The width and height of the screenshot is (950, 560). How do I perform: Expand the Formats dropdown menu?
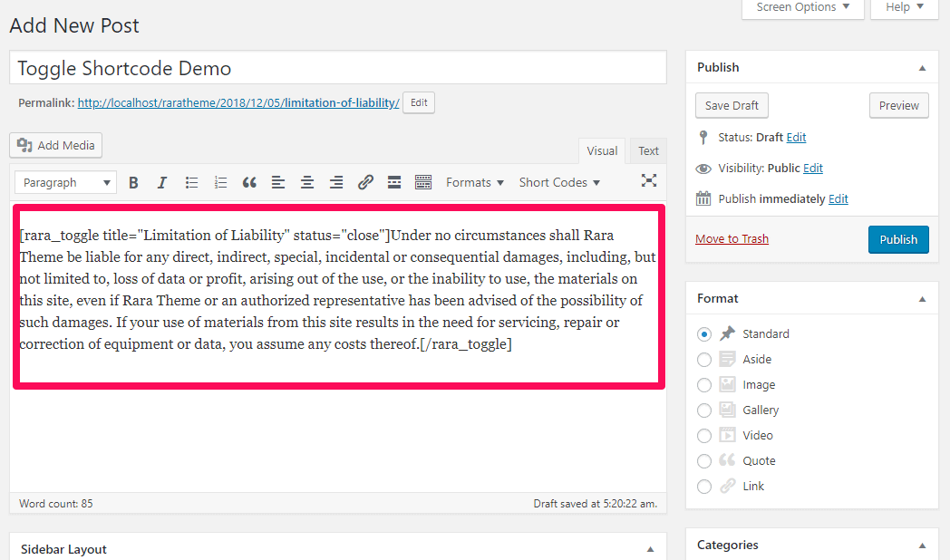pyautogui.click(x=475, y=183)
